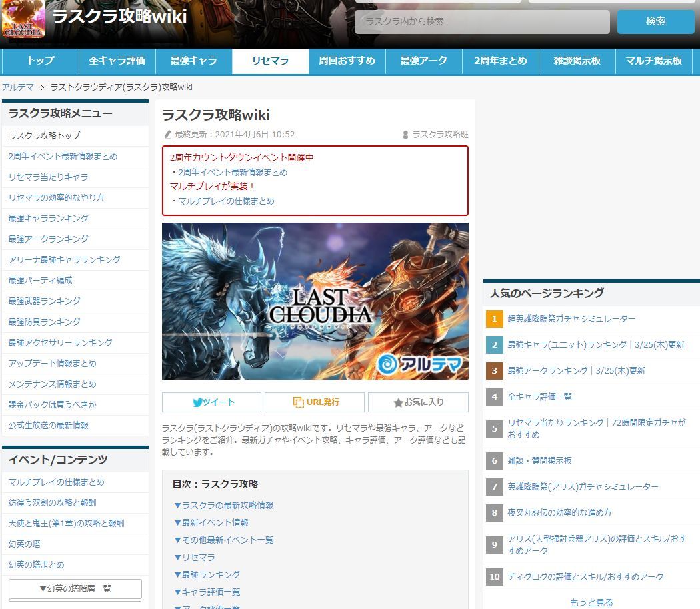Open もっと見る link under ranking
Viewport: 700px width, 609px height.
(591, 602)
